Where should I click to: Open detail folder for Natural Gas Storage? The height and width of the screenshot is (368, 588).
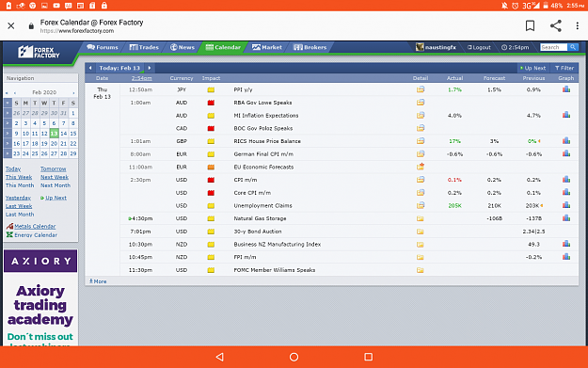click(420, 218)
